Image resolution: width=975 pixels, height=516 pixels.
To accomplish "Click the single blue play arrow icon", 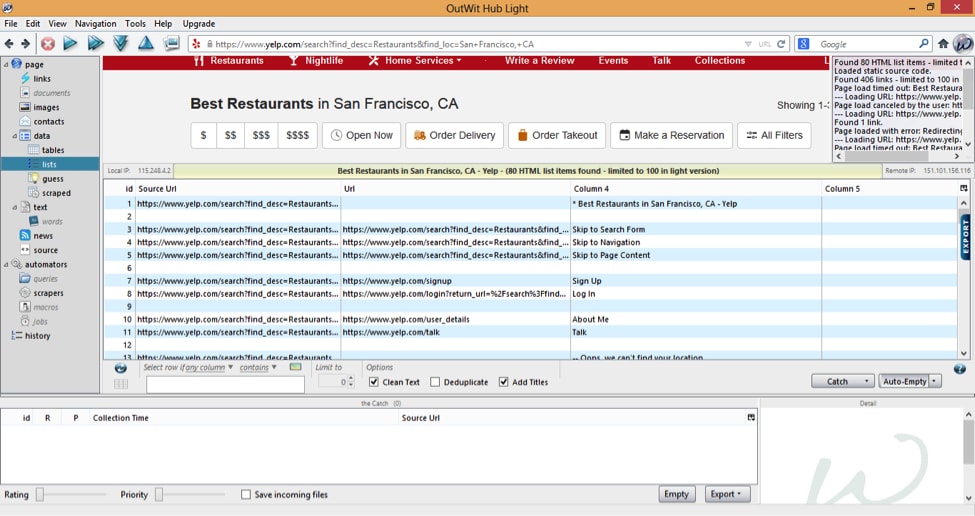I will [70, 44].
